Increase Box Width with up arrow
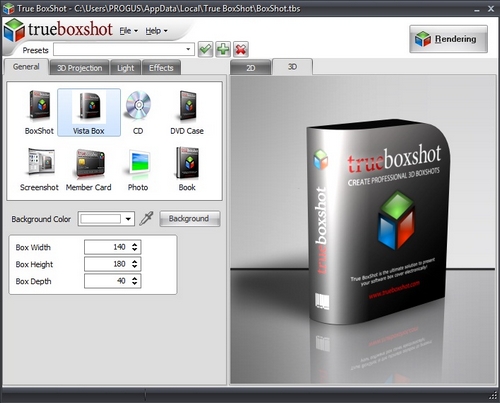Screen dimensions: 500x403 [x=135, y=244]
